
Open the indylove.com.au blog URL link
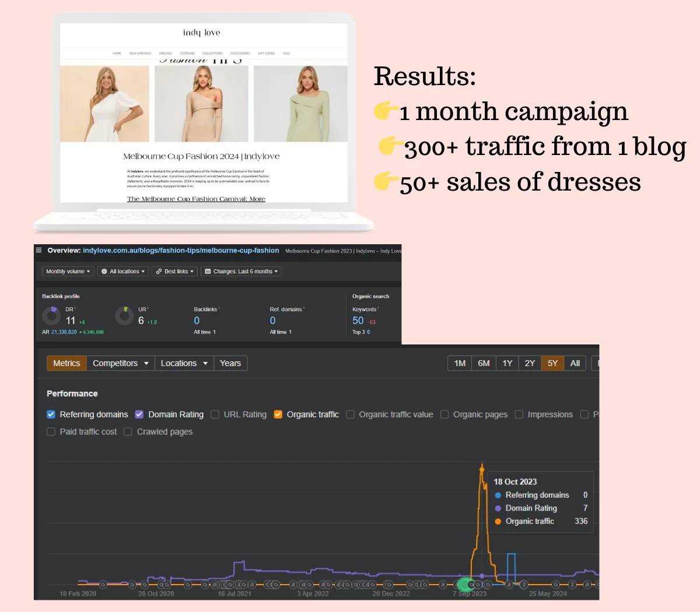pos(181,251)
